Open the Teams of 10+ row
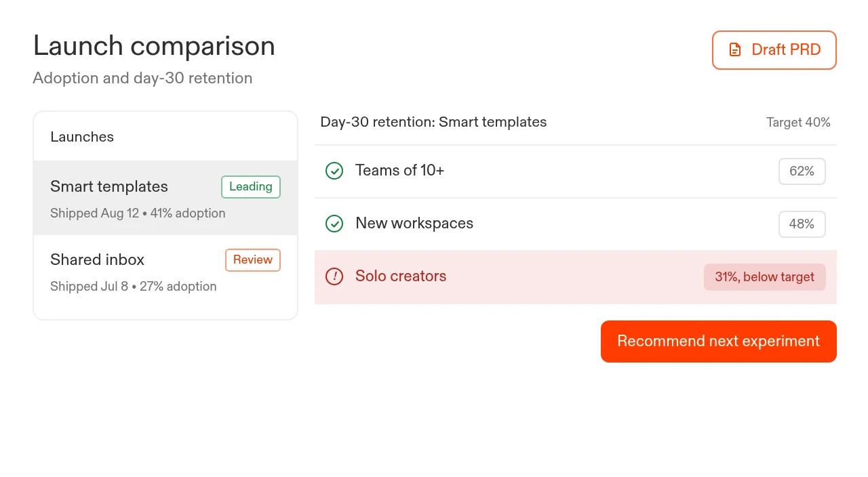The height and width of the screenshot is (477, 868). point(576,171)
